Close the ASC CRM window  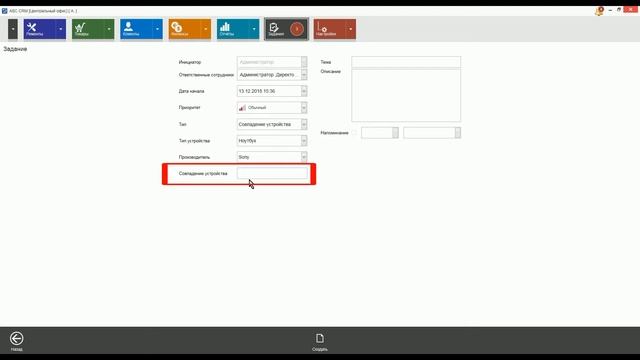(x=631, y=10)
